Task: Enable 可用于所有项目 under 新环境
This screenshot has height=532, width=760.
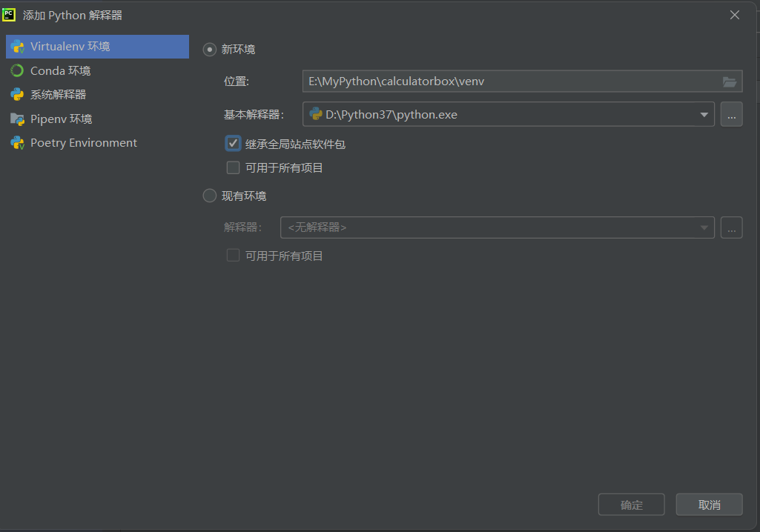Action: pos(233,167)
